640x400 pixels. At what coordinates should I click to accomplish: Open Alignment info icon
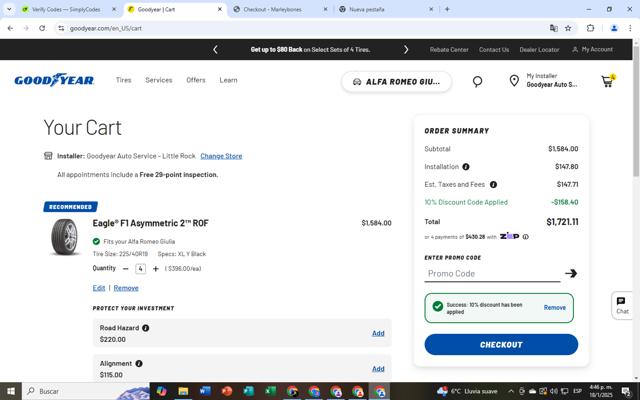click(139, 363)
